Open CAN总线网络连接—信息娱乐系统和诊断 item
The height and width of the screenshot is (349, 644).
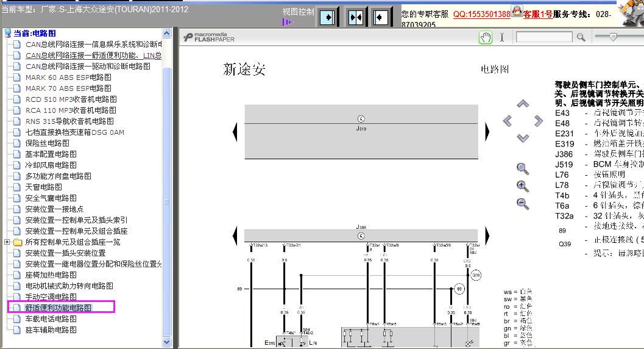coord(94,45)
